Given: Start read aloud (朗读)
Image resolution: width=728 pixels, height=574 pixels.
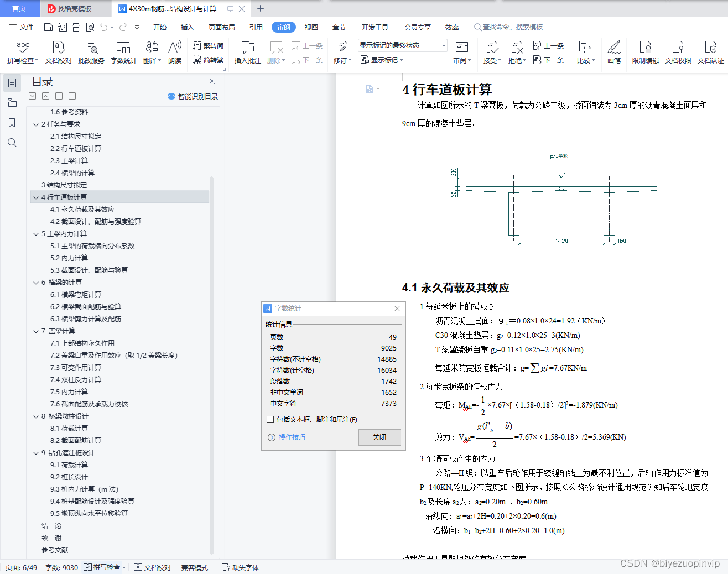Looking at the screenshot, I should [175, 53].
